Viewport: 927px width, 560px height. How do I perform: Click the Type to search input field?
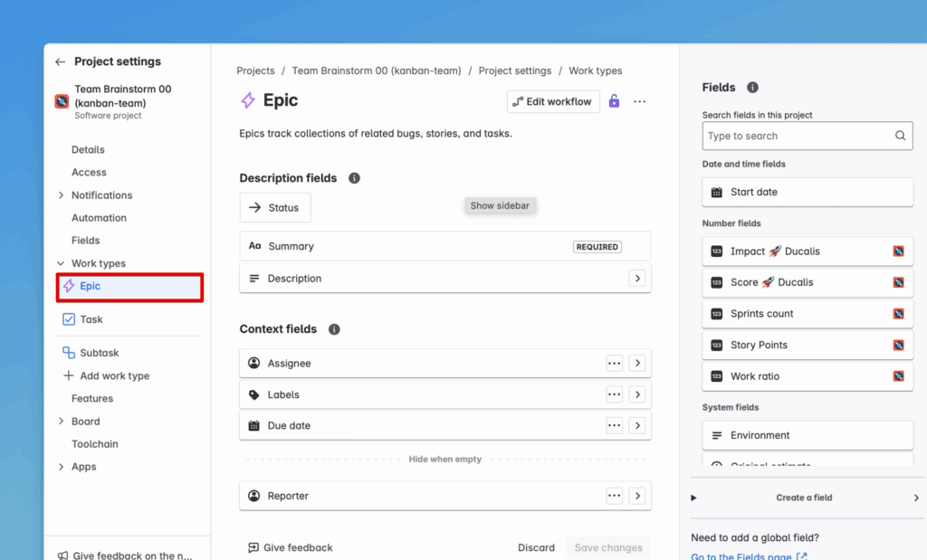click(x=797, y=136)
